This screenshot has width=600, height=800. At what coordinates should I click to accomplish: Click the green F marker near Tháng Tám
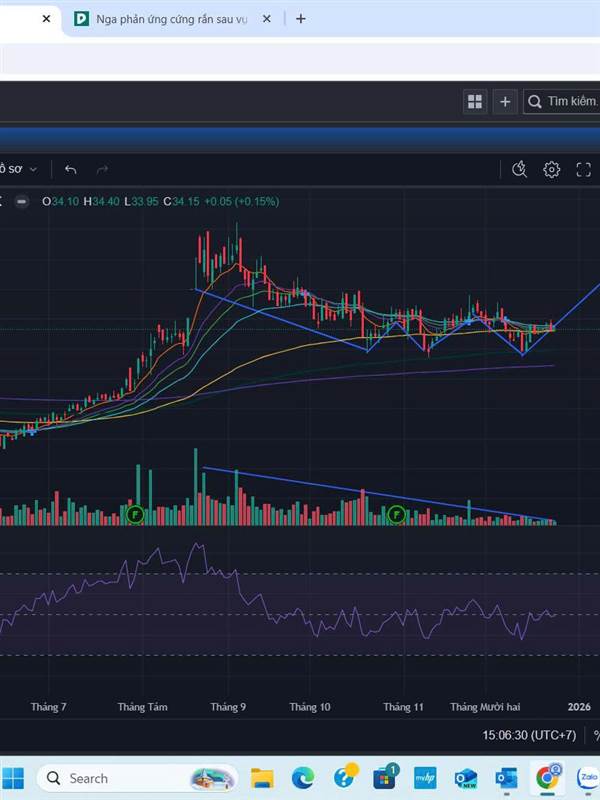(x=135, y=515)
